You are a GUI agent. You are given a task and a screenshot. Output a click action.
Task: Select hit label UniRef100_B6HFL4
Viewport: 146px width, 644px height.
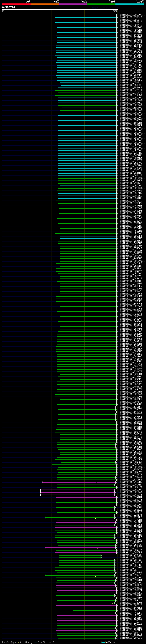pos(131,552)
